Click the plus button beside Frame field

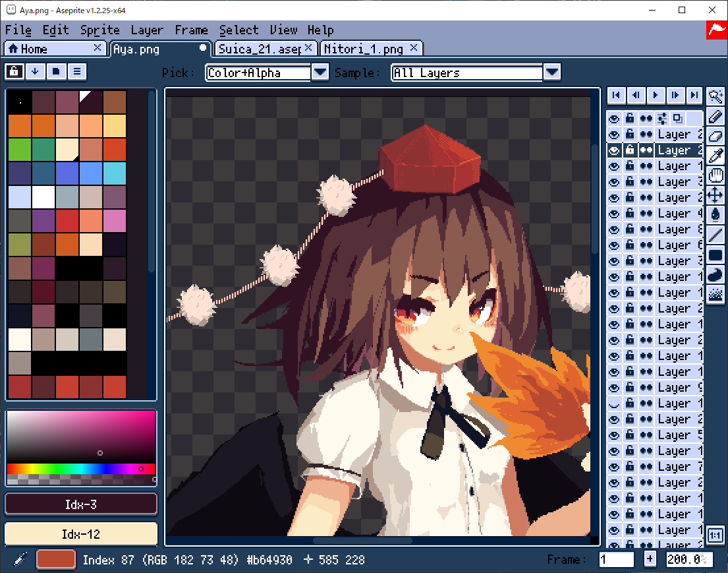[650, 559]
